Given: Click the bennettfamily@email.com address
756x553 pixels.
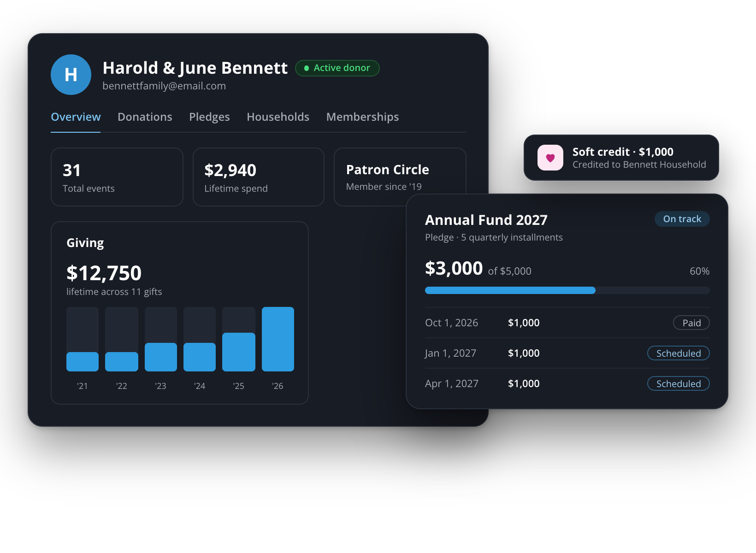Looking at the screenshot, I should (164, 86).
